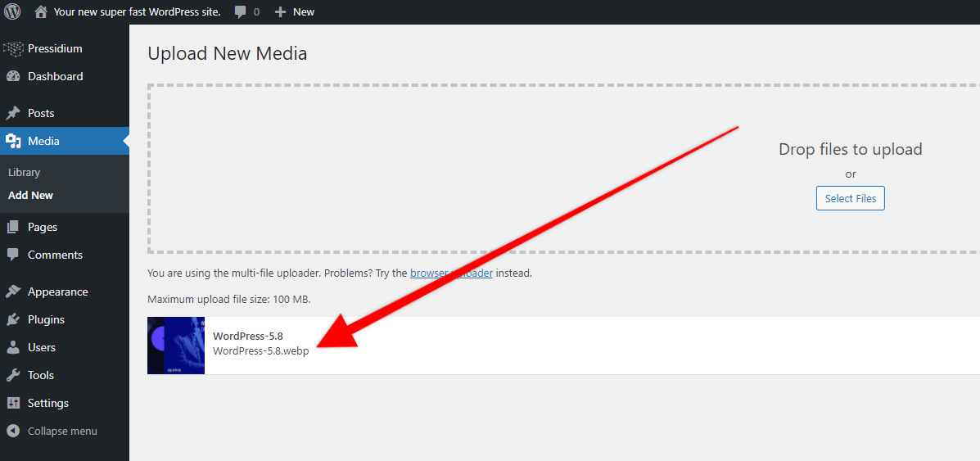Go to Dashboard in sidebar
This screenshot has width=980, height=461.
(65, 76)
